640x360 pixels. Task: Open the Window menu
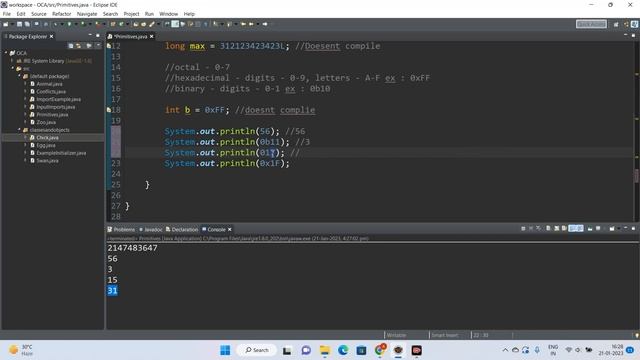coord(169,14)
